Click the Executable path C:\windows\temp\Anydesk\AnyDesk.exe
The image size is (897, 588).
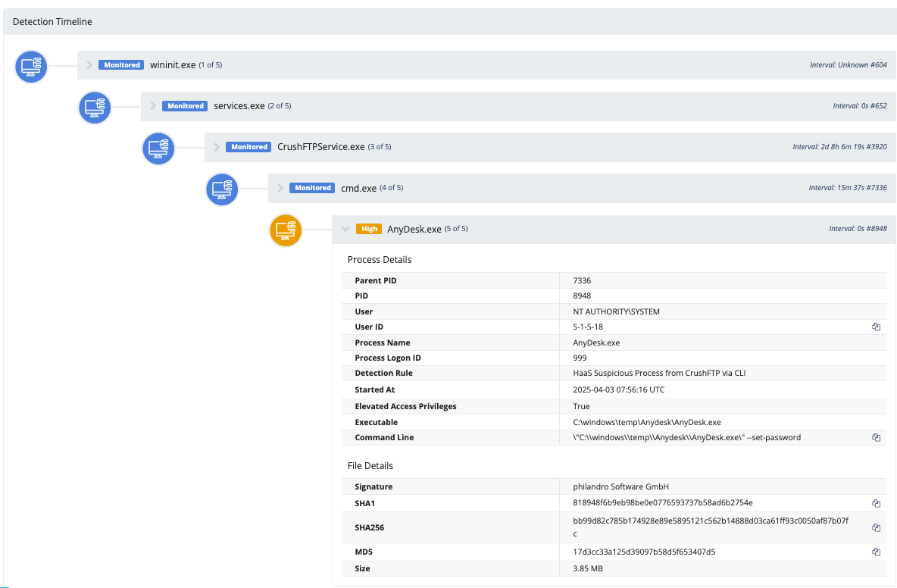(646, 422)
